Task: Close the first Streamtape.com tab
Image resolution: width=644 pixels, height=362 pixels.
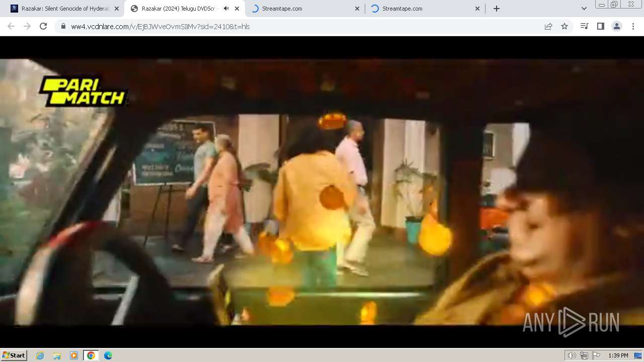Action: pyautogui.click(x=357, y=9)
